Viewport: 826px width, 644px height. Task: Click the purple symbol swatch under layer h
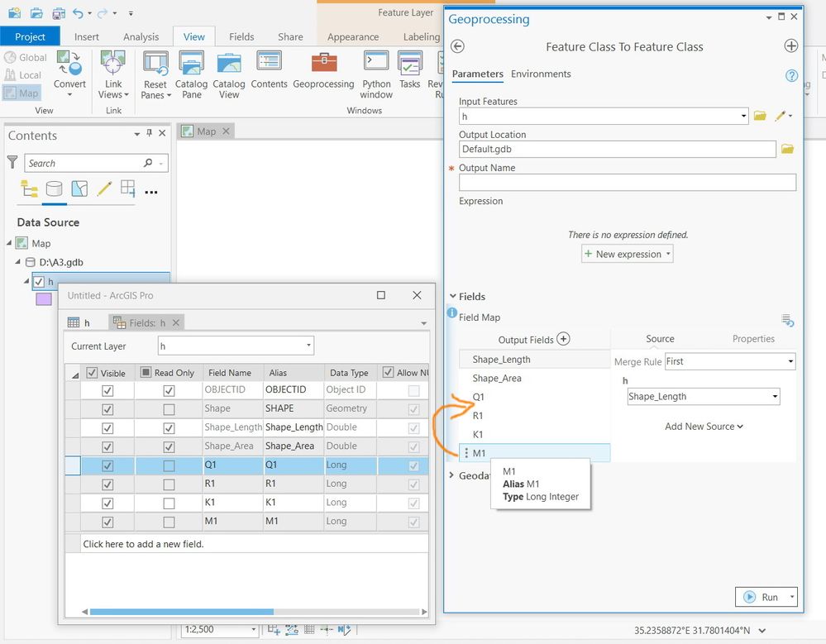tap(44, 299)
